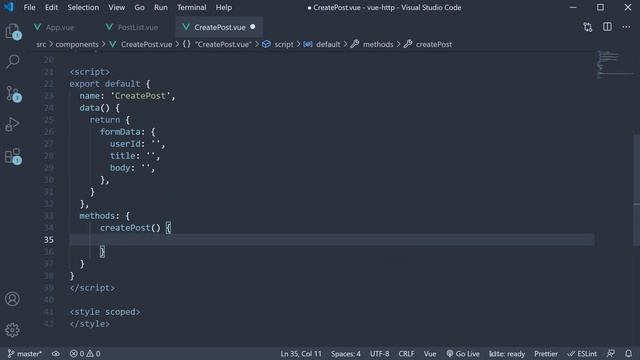Open the Manage gear icon
Viewport: 640px width, 360px height.
12,330
